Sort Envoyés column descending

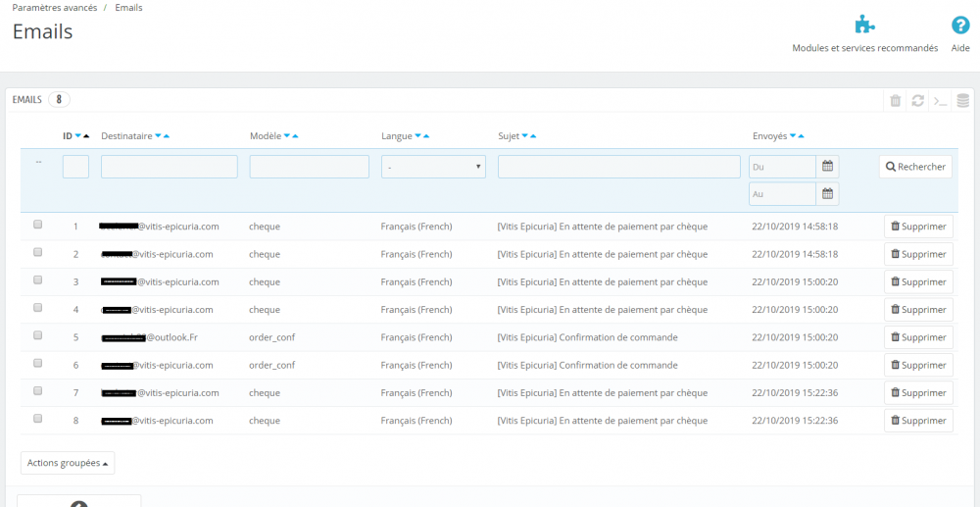[793, 135]
